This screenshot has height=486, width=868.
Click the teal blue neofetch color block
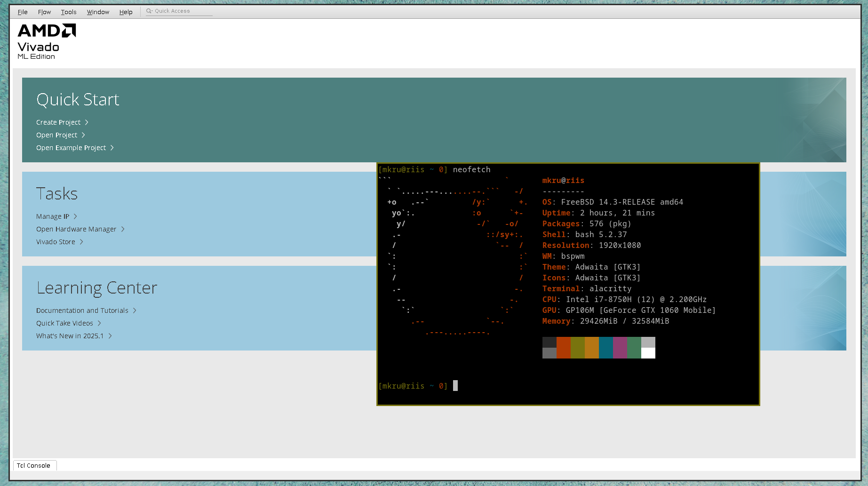606,348
